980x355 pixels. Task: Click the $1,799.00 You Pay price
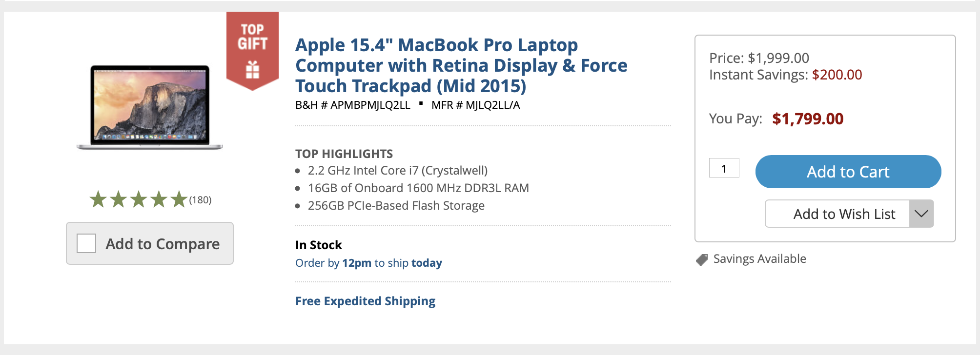(x=807, y=119)
